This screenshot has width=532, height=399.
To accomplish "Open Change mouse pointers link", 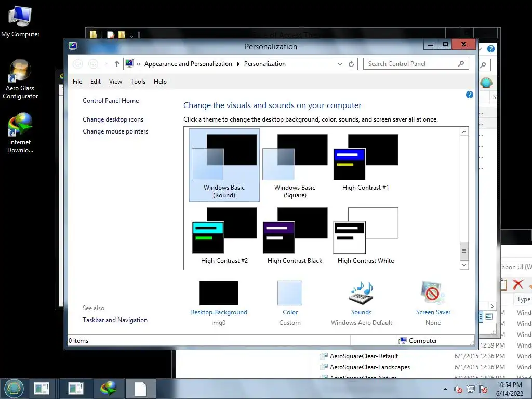I will [115, 131].
